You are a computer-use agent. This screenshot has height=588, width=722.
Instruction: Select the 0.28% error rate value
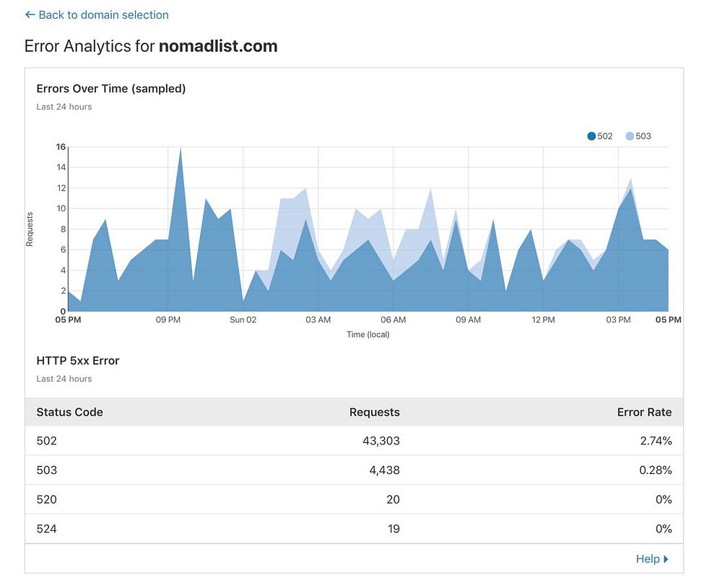point(656,470)
